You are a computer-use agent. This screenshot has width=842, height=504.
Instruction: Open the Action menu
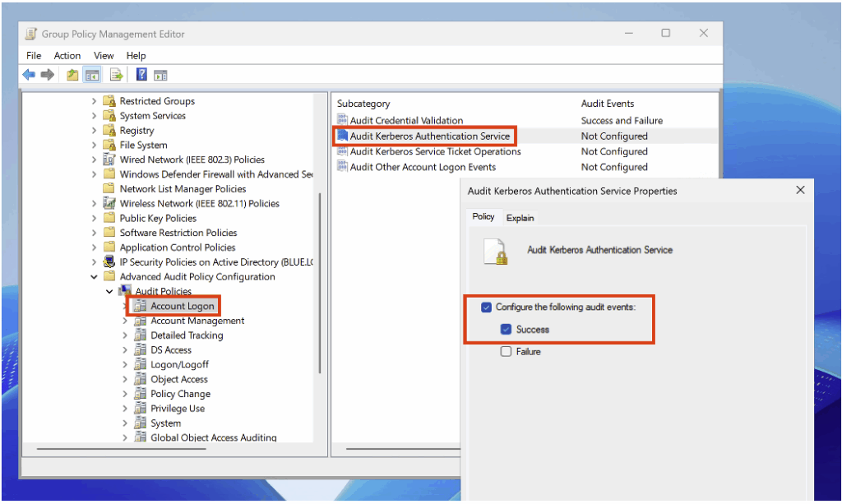coord(67,56)
